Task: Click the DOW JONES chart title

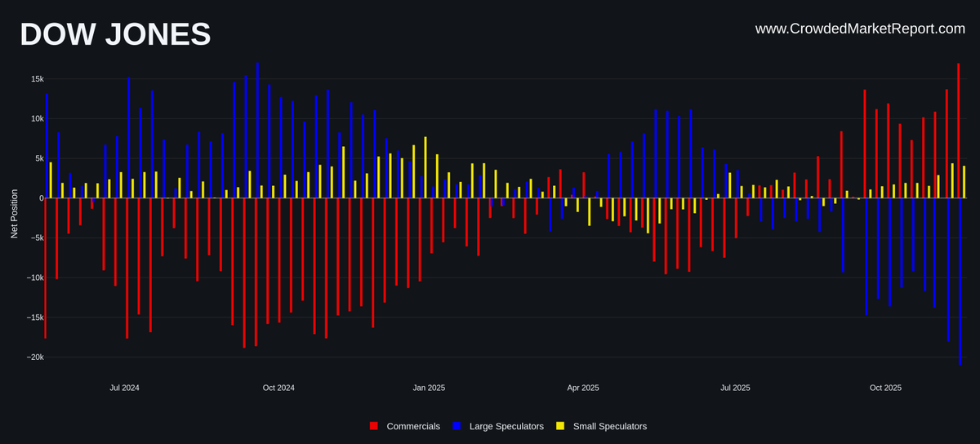Action: coord(115,34)
